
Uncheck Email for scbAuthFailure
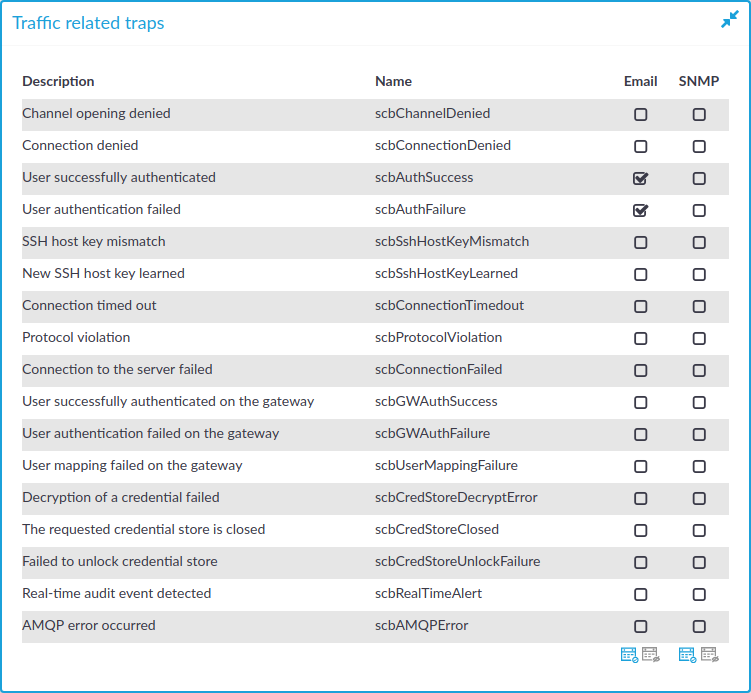coord(640,210)
